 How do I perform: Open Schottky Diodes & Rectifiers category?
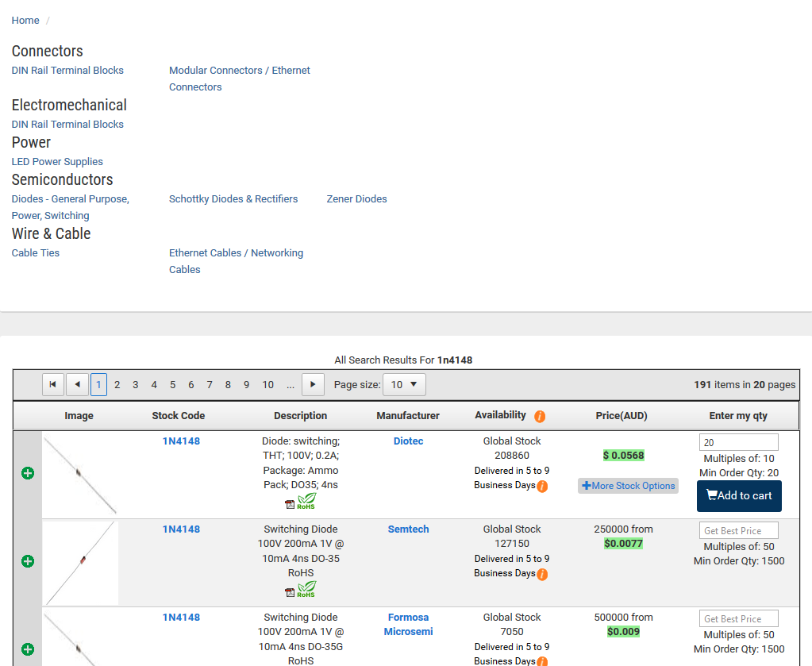(233, 199)
